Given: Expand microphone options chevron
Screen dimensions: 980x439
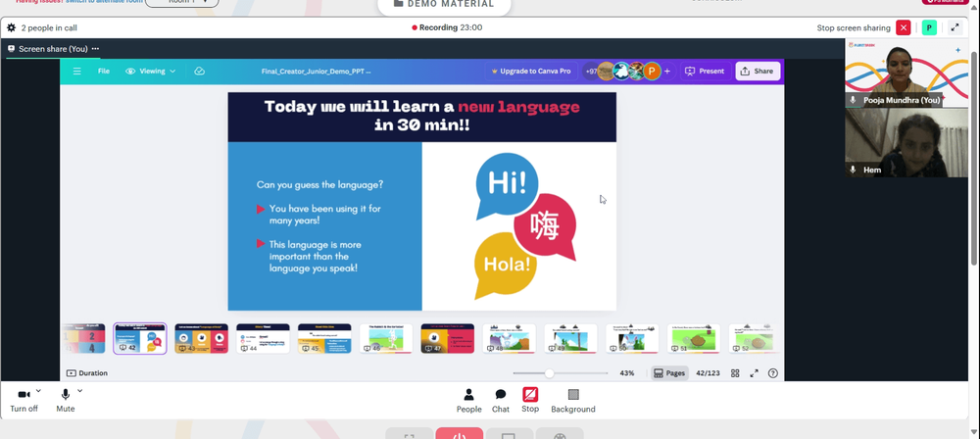Looking at the screenshot, I should [x=79, y=391].
